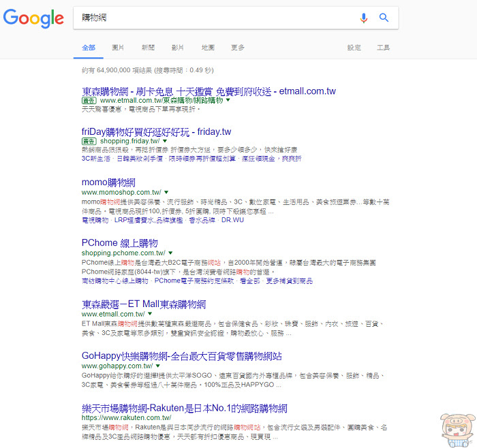
Task: Click the shopping.pchome.com.tw/ URL text
Action: [x=123, y=253]
